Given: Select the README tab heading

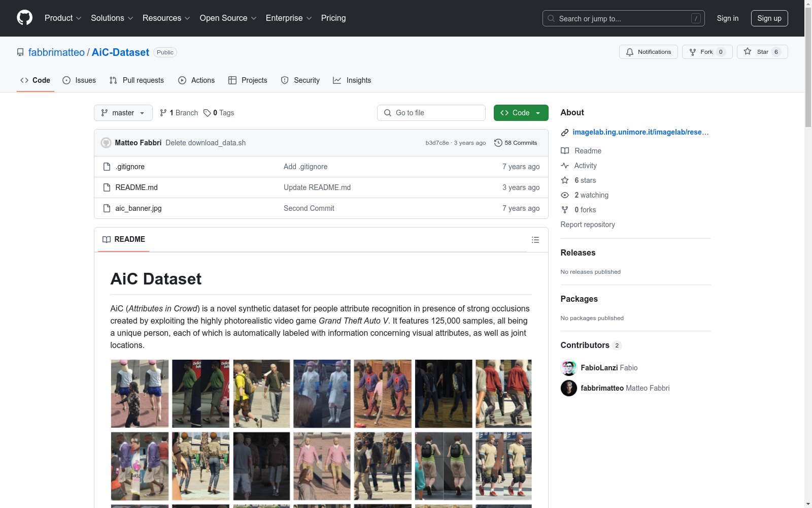Looking at the screenshot, I should pos(124,239).
